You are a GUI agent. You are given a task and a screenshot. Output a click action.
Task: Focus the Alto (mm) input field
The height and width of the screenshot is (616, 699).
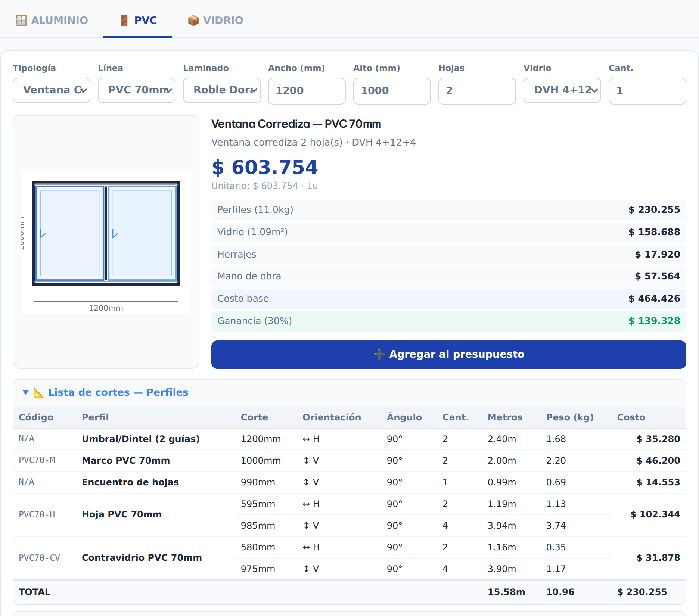(x=392, y=91)
